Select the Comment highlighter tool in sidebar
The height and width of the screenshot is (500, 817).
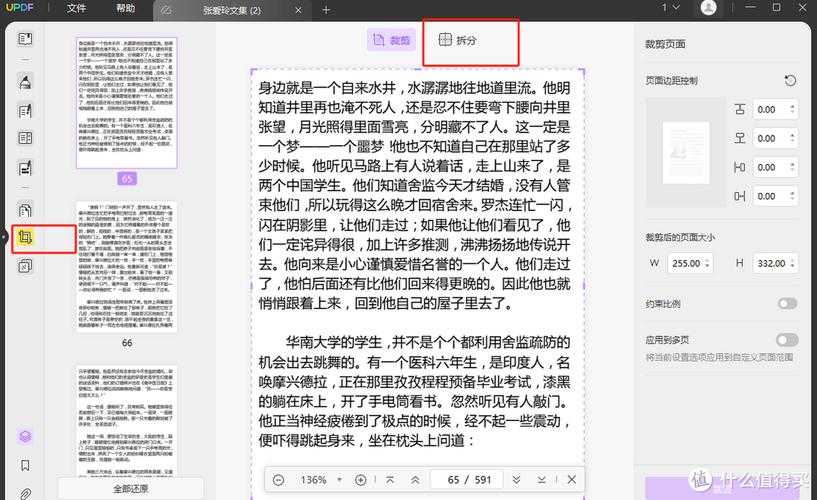(25, 82)
